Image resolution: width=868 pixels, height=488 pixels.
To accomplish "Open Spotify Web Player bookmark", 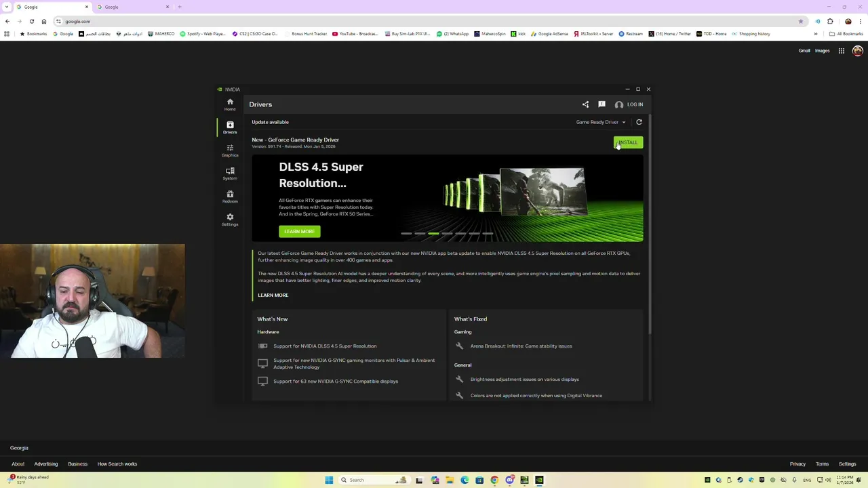I will (203, 34).
